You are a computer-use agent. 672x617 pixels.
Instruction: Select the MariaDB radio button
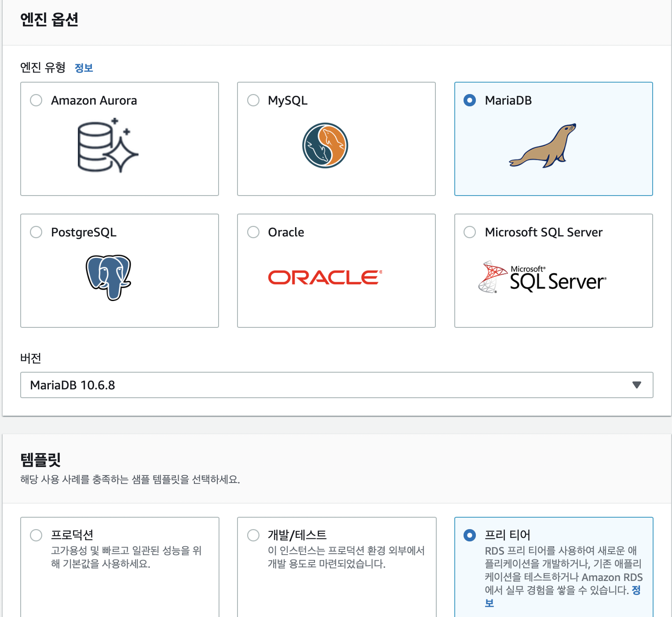pyautogui.click(x=470, y=100)
